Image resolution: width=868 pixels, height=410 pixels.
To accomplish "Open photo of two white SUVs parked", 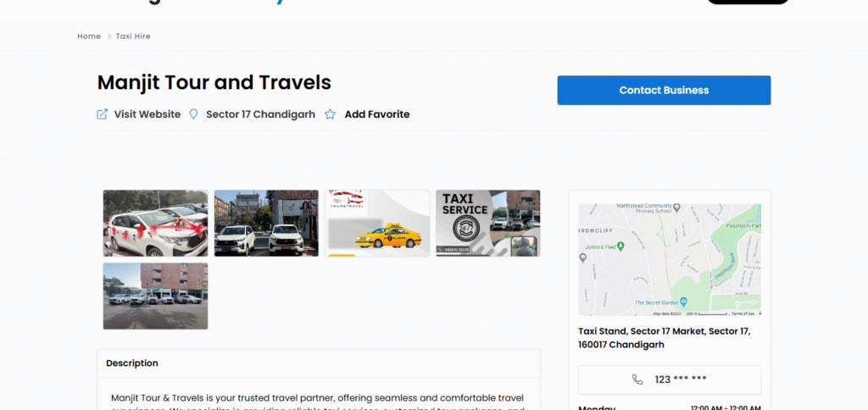I will tap(266, 224).
